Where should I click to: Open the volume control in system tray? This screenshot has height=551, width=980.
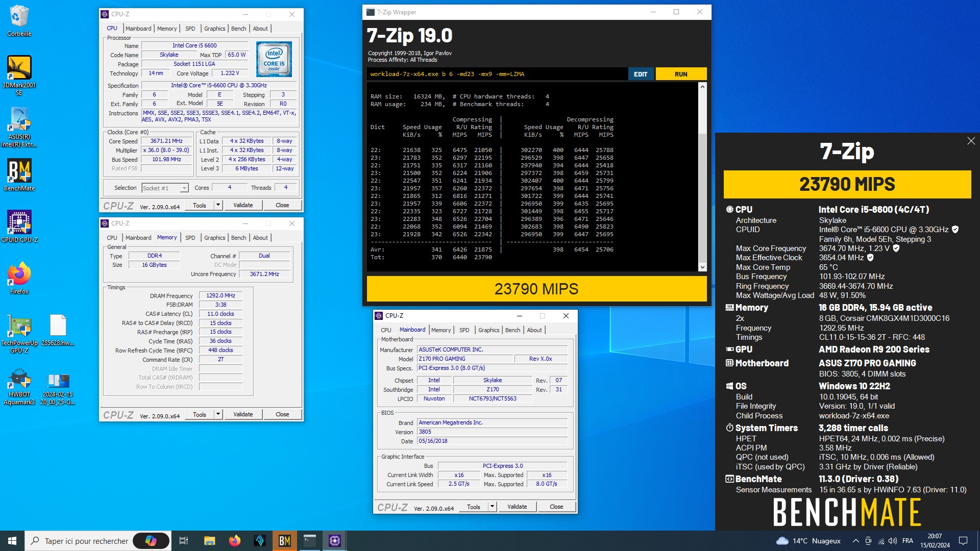[x=892, y=541]
